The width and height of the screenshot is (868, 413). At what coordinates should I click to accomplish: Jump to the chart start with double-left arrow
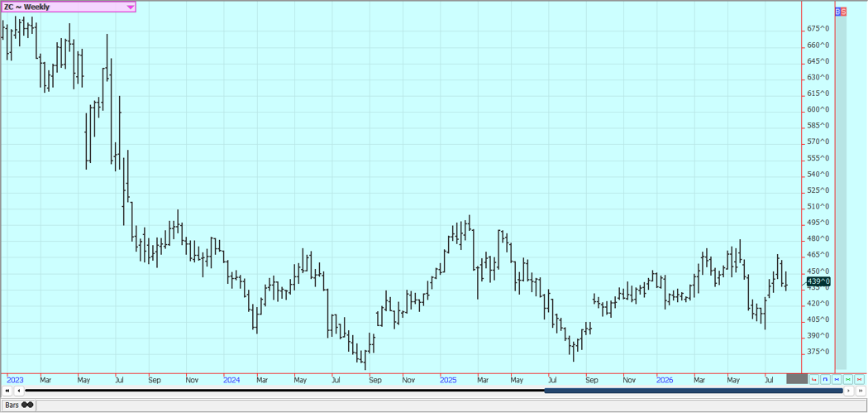7,391
